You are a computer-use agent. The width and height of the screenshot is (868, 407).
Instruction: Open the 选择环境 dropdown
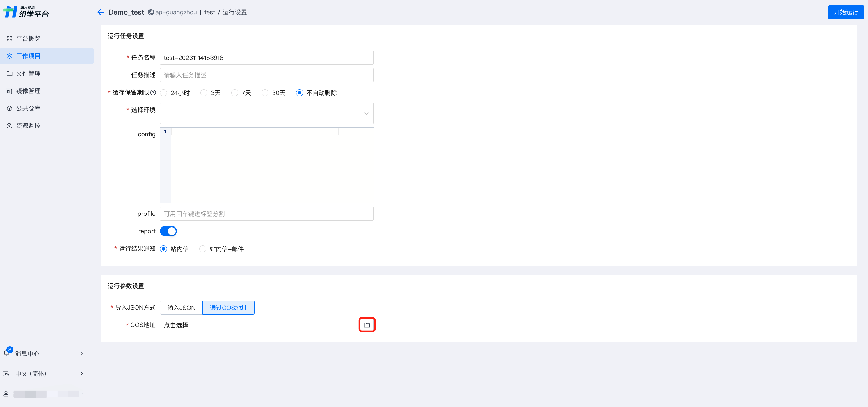point(266,113)
